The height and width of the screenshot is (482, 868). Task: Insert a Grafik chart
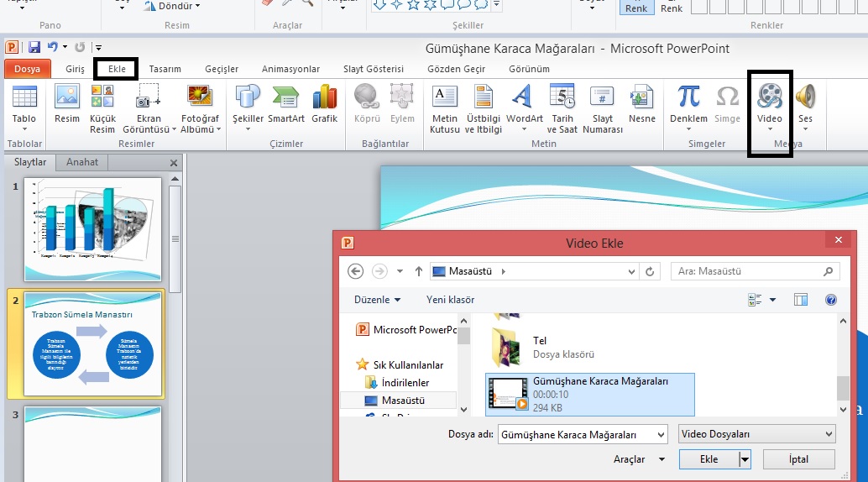point(324,104)
